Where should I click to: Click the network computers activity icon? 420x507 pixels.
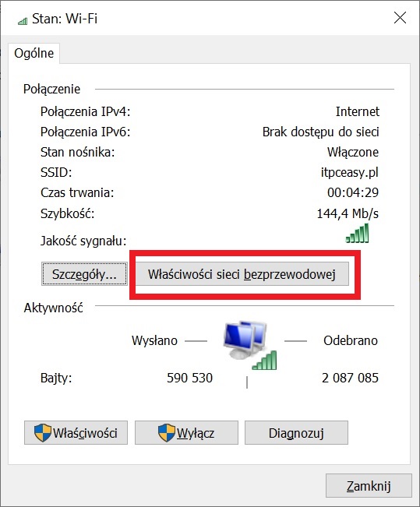click(x=250, y=345)
